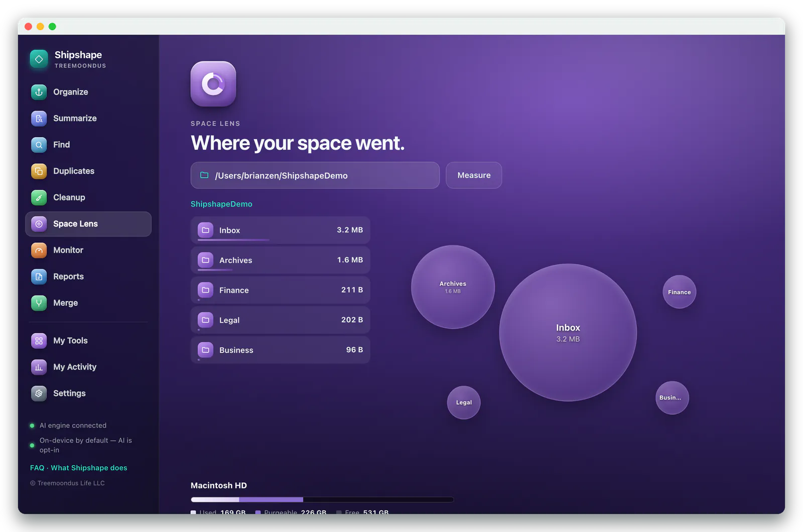The image size is (803, 532).
Task: Open Reports label in sidebar
Action: (x=68, y=277)
